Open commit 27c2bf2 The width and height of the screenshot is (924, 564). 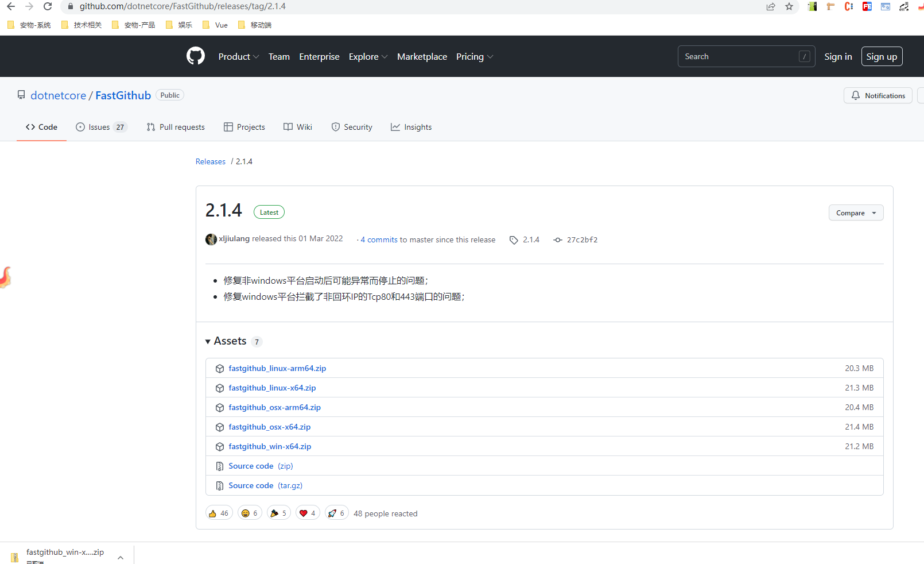(x=582, y=239)
